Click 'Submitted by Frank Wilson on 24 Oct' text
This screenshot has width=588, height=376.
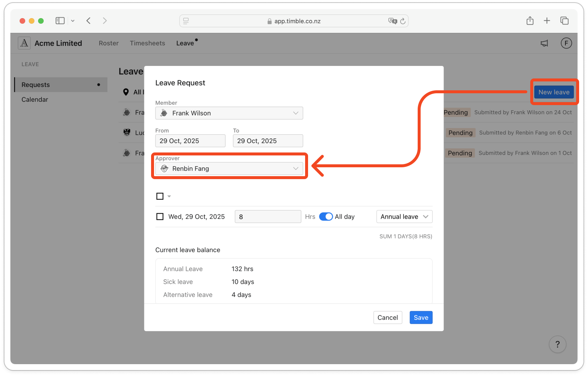523,113
